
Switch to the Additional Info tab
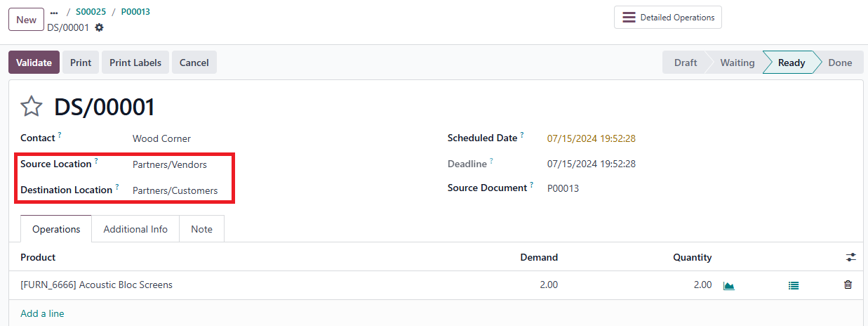pyautogui.click(x=135, y=229)
